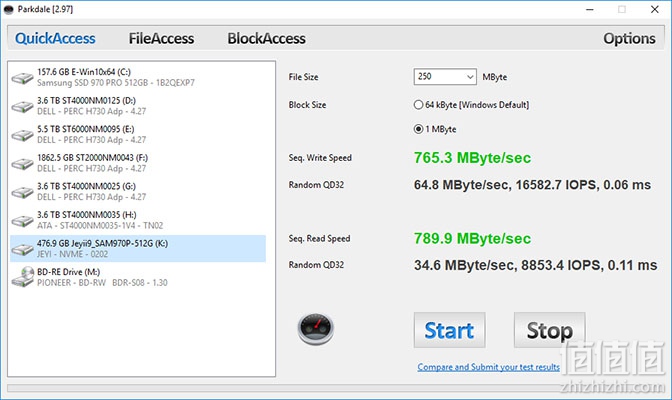Click the speedometer gauge icon

[x=315, y=329]
